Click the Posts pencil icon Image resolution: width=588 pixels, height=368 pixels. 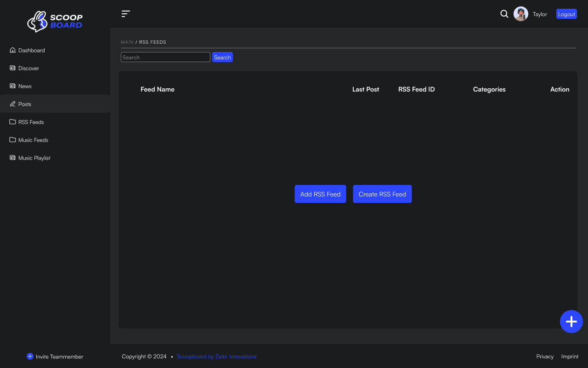13,104
